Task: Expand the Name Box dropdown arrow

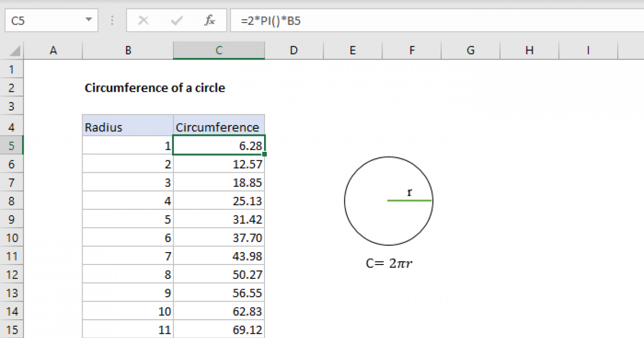Action: [88, 21]
